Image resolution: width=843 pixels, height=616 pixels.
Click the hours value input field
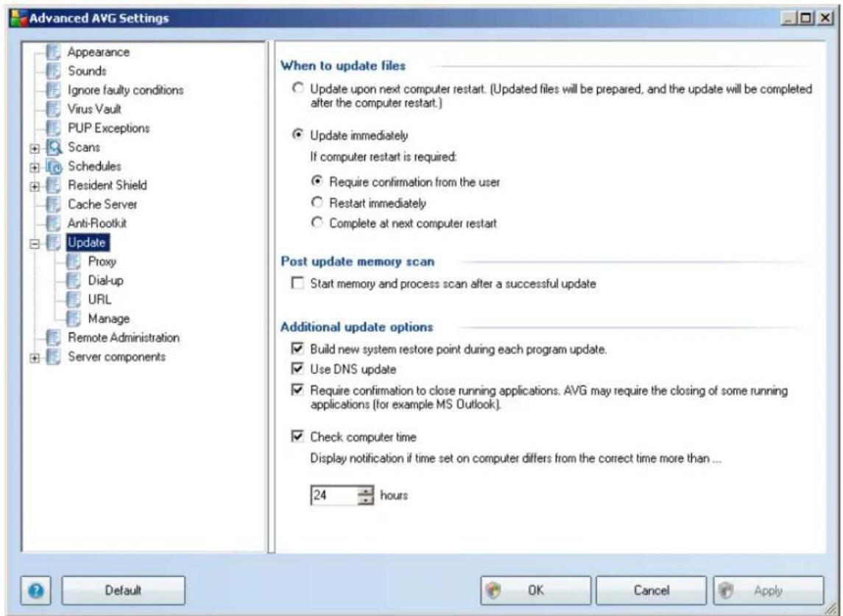click(334, 495)
